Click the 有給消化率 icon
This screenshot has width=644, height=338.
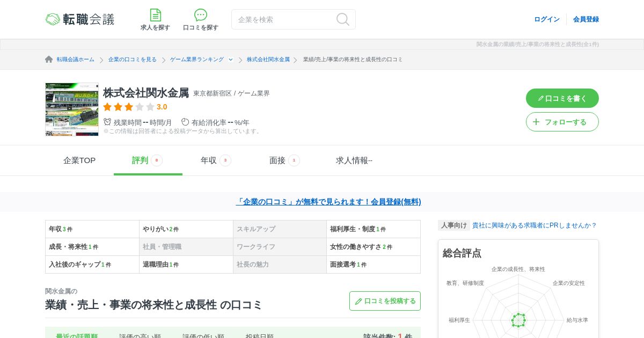point(185,122)
